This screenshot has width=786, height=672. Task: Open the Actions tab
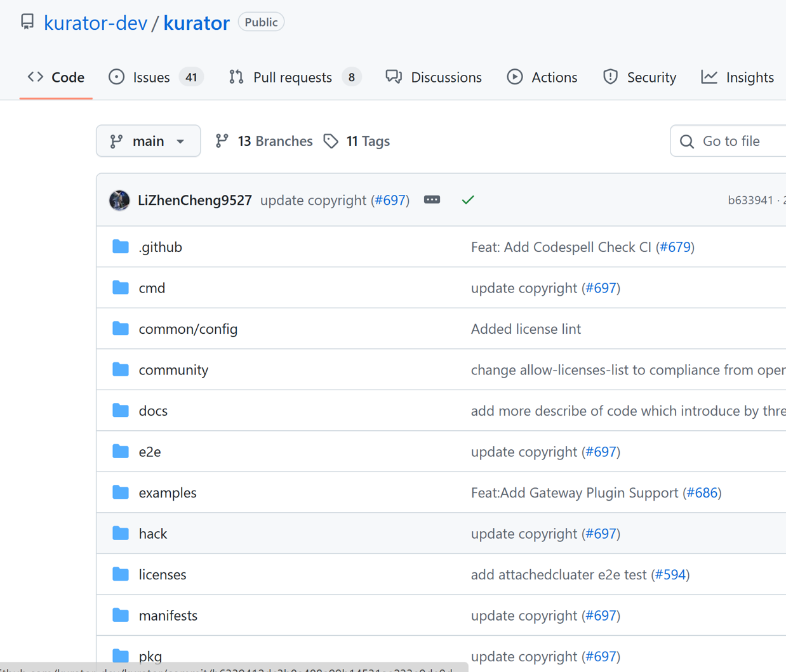click(542, 77)
